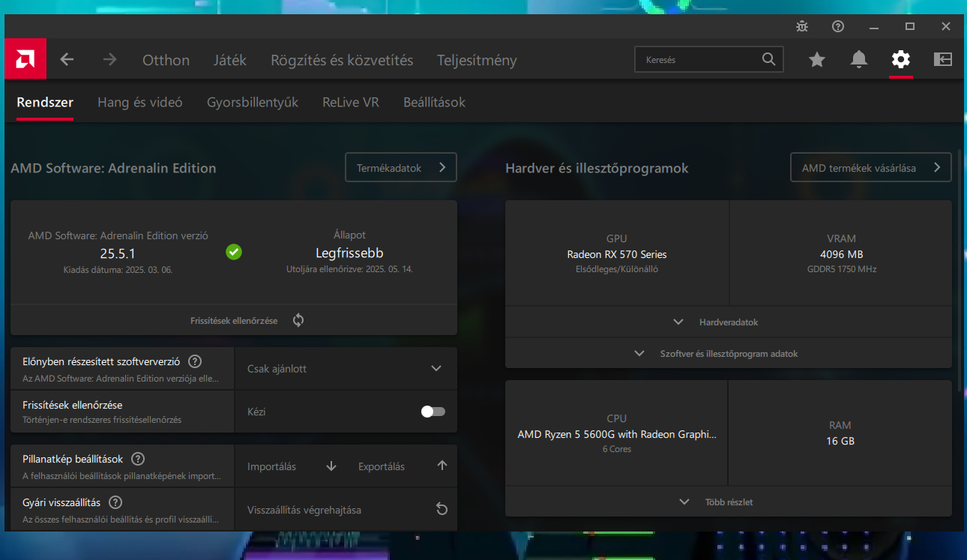Click the Legfrissebb status text
This screenshot has width=967, height=560.
click(x=349, y=253)
